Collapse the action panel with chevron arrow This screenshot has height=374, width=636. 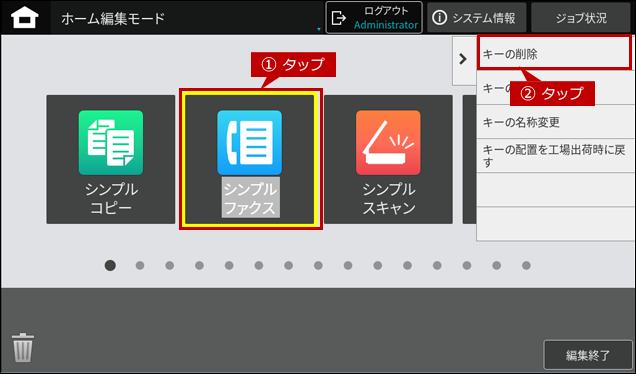click(x=464, y=60)
